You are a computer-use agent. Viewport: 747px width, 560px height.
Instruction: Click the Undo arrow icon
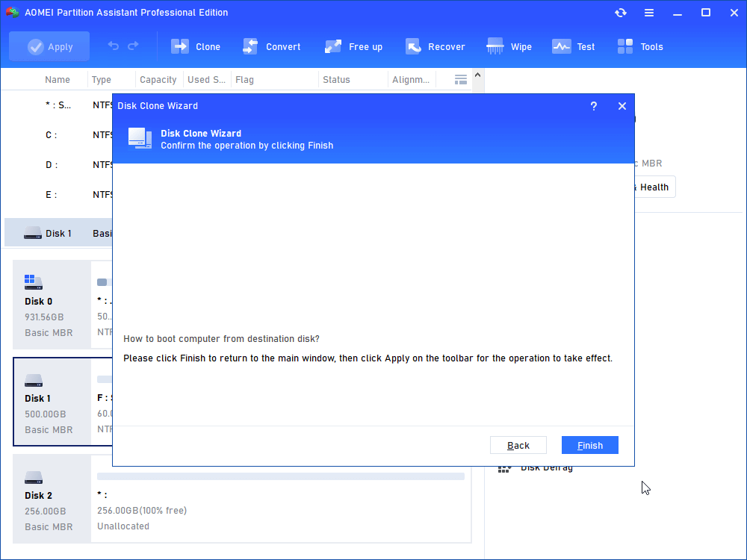114,46
